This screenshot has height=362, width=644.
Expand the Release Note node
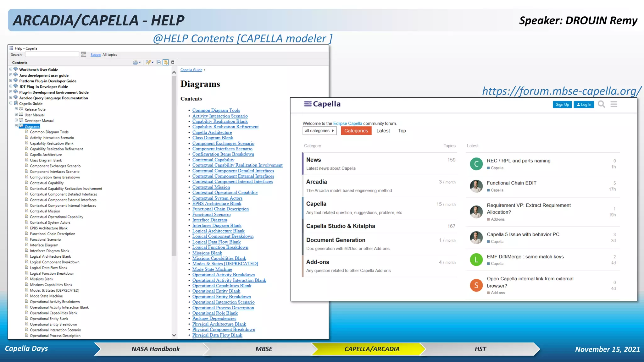(x=16, y=109)
